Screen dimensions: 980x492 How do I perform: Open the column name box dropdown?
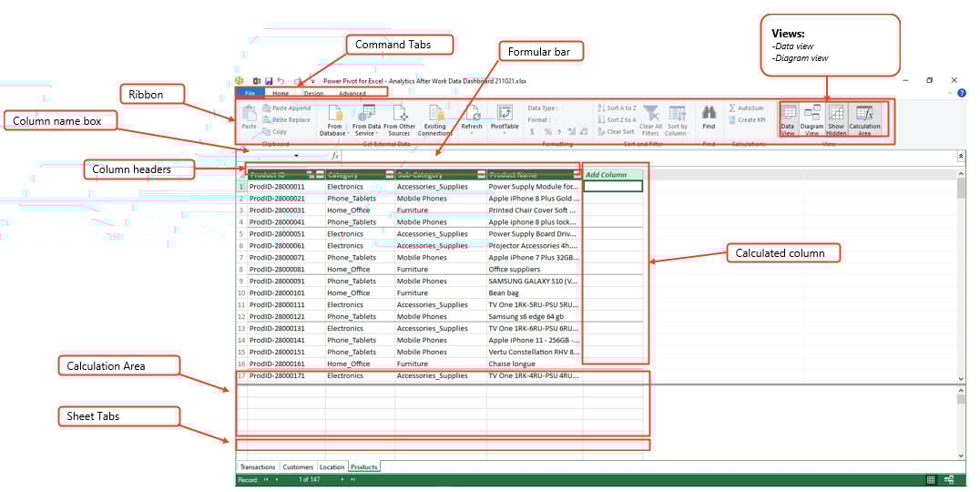[x=296, y=156]
